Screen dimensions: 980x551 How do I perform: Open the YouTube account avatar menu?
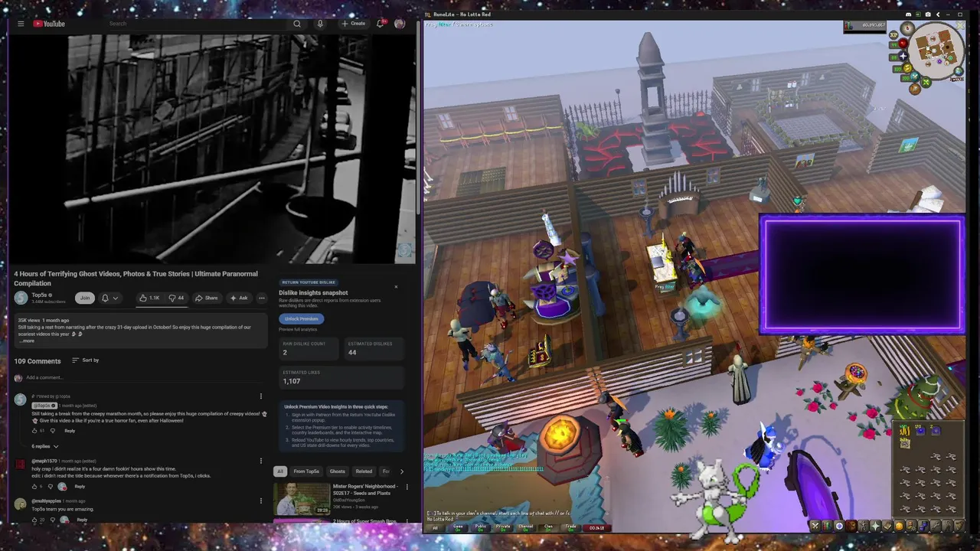tap(400, 24)
